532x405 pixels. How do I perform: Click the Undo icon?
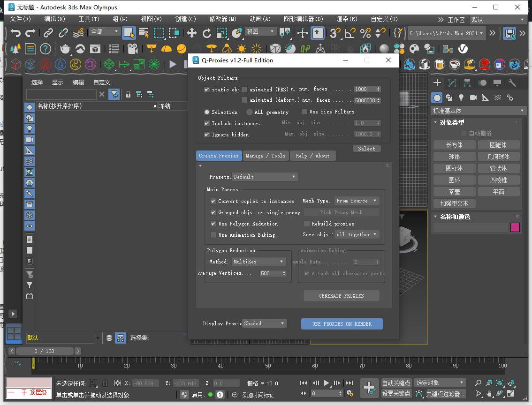(x=16, y=33)
